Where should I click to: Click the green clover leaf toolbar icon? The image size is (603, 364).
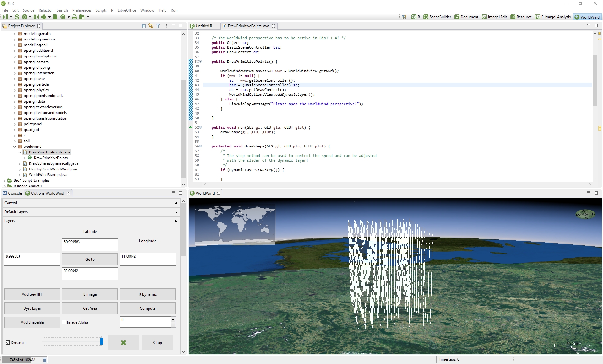click(x=44, y=17)
